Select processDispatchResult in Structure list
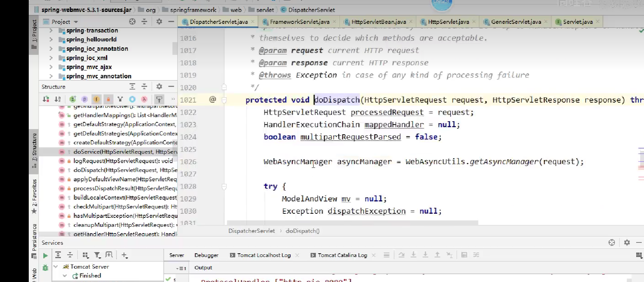 tap(108, 188)
